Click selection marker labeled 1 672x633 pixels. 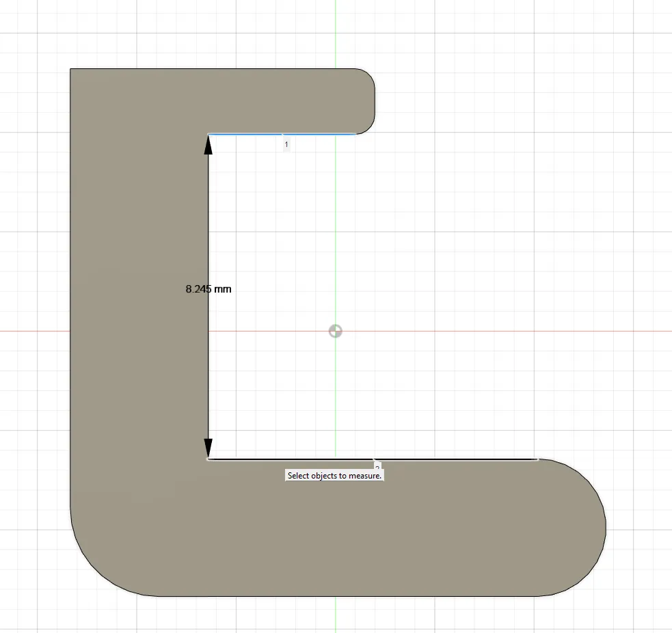click(x=286, y=144)
